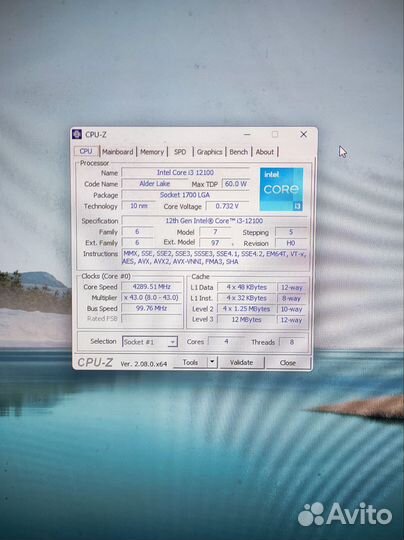Click the Name field Intel Core i3 12100
Screen dimensions: 404x540
pos(186,172)
